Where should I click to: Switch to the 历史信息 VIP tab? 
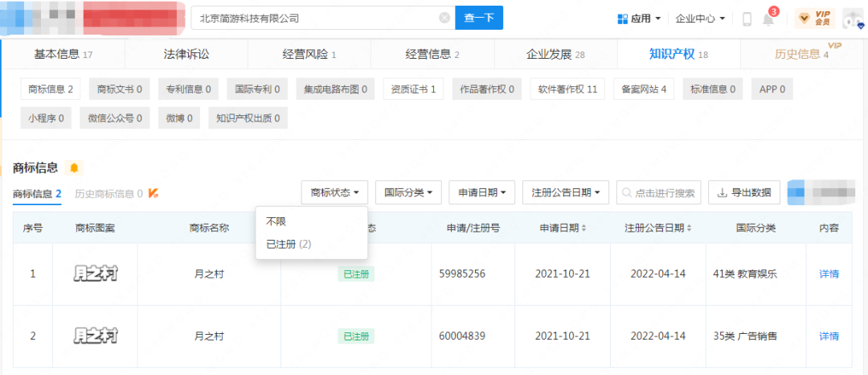(x=801, y=54)
